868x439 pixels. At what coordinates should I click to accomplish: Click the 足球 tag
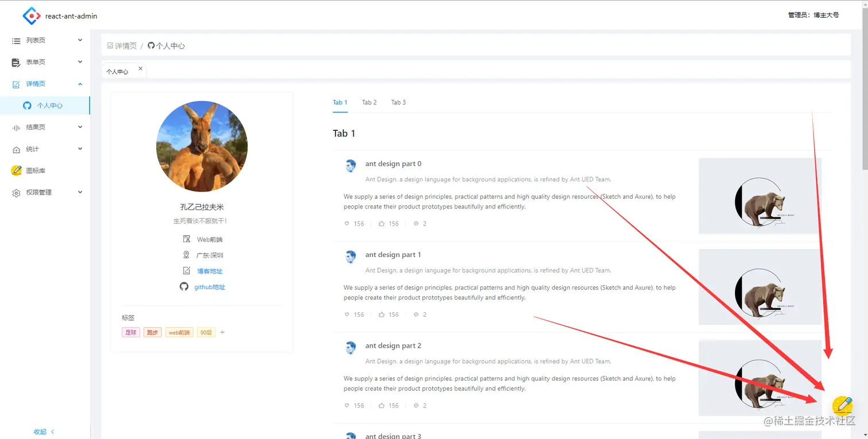point(131,332)
